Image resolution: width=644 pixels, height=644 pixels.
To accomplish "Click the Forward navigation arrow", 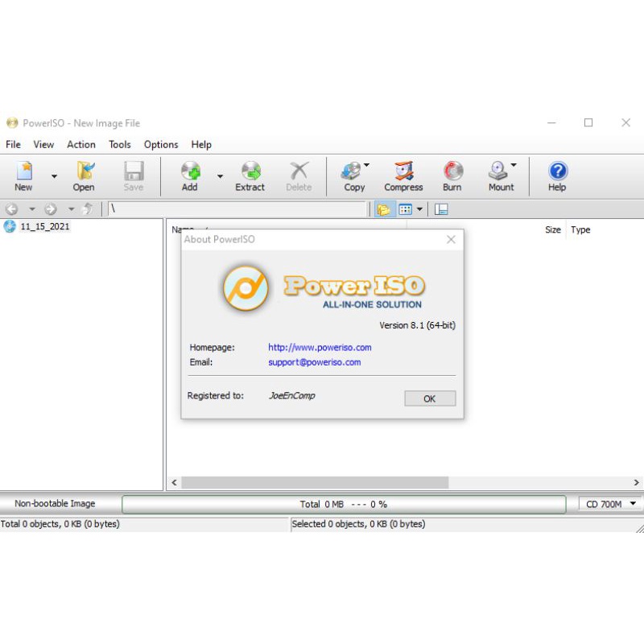I will 51,209.
